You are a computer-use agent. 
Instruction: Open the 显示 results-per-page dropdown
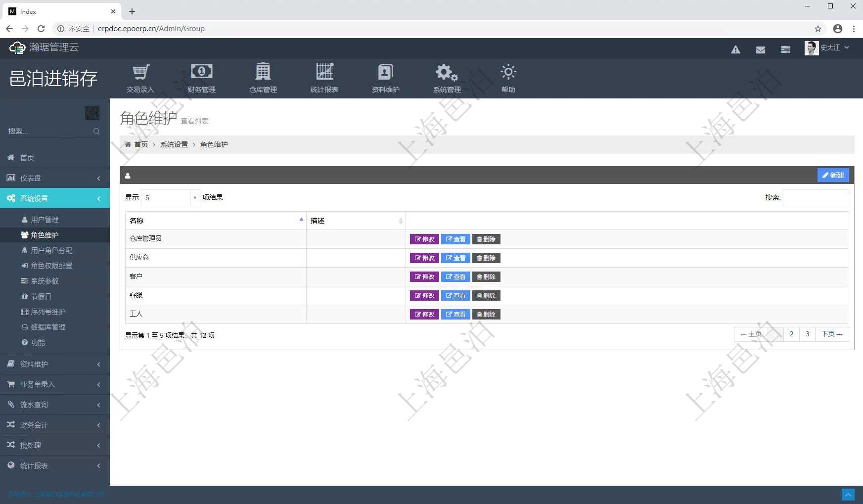coord(170,198)
